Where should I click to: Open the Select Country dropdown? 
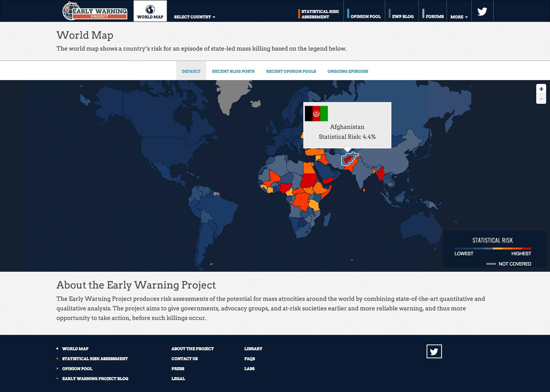pos(193,17)
